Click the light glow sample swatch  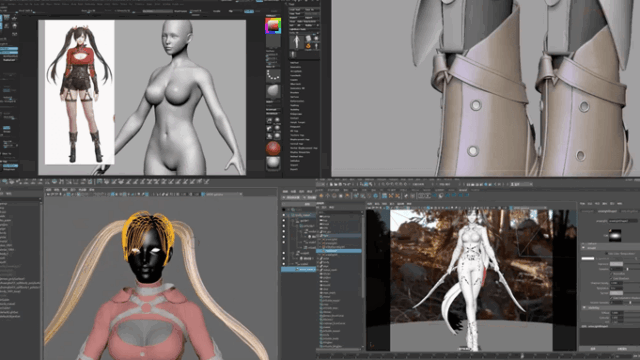click(x=615, y=236)
